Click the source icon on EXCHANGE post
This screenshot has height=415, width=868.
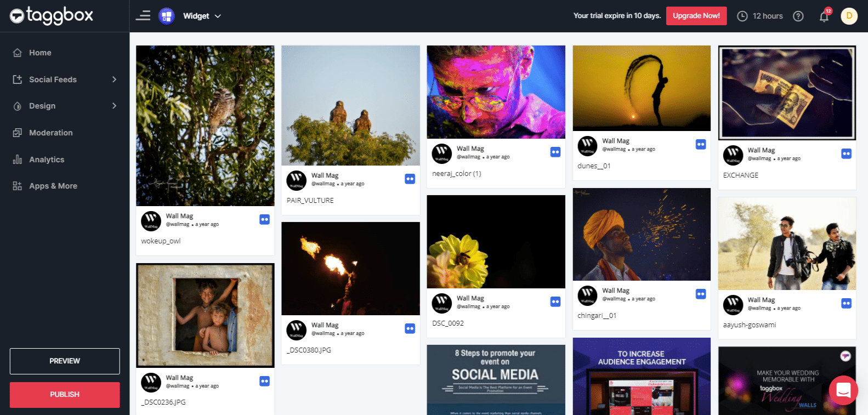tap(846, 154)
